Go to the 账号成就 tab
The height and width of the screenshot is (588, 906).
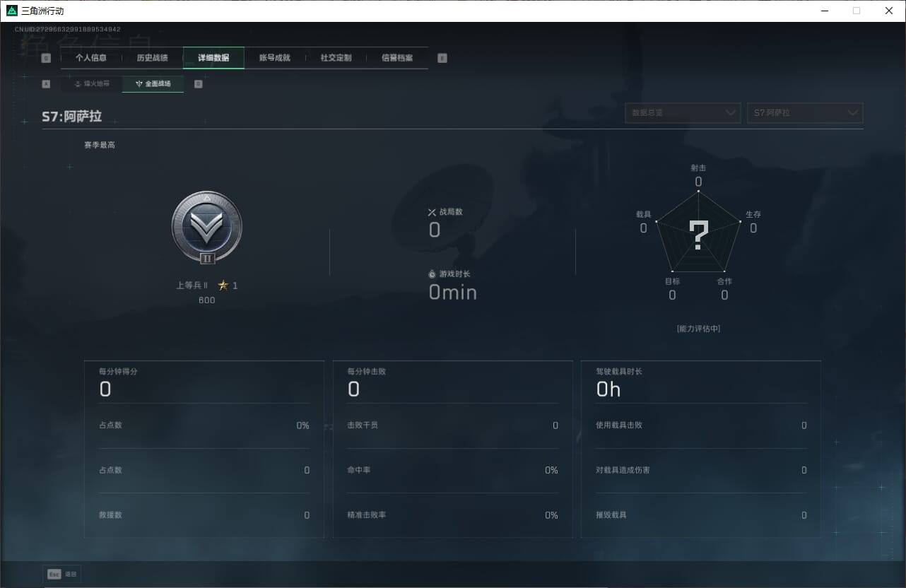point(275,58)
